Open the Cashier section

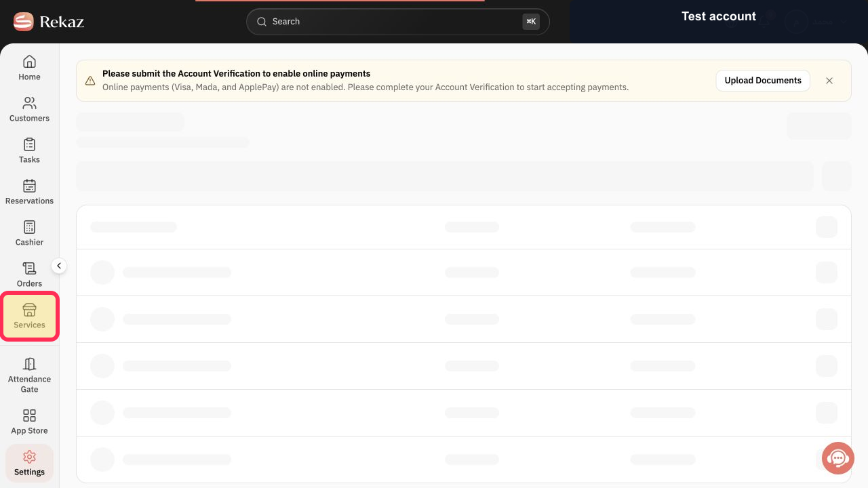click(x=29, y=233)
